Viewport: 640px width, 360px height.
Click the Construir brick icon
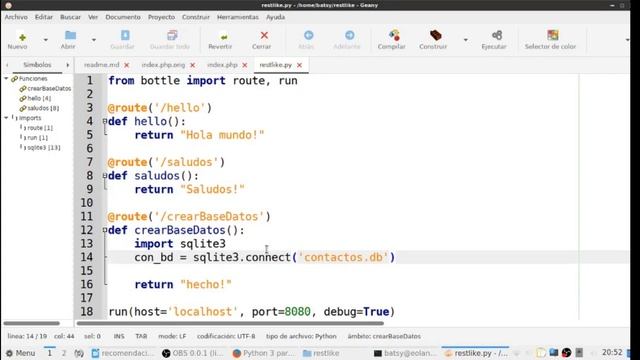point(436,36)
